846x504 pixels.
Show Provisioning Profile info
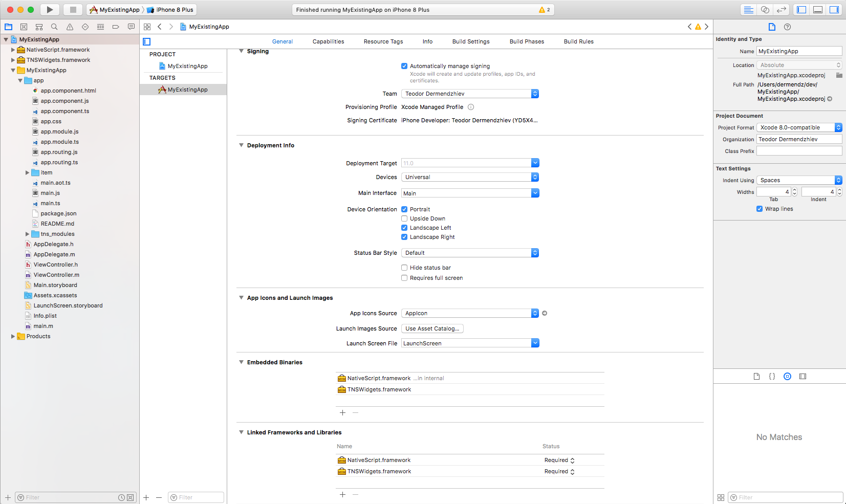click(x=471, y=107)
